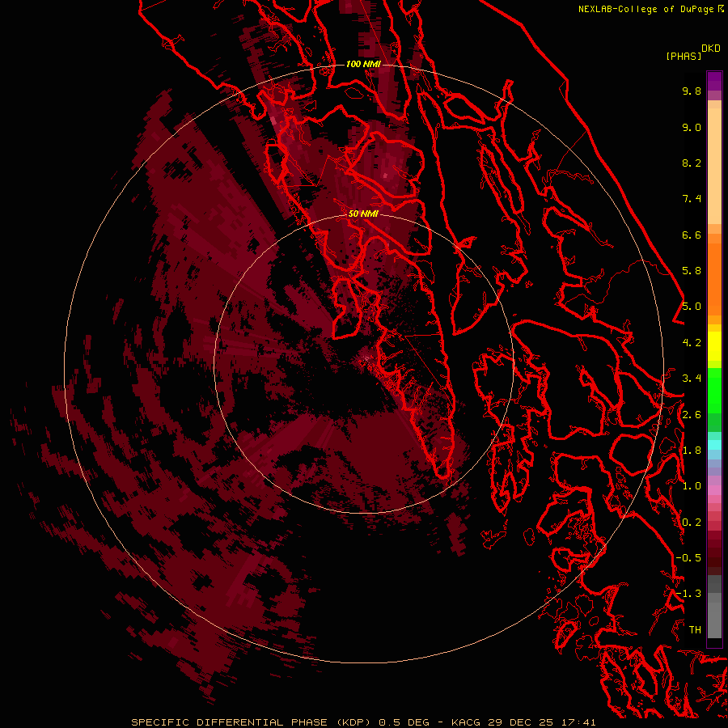This screenshot has width=728, height=728.
Task: Click the SPECIFIC DIFFERENTIAL PHASE caption text
Action: point(230,722)
